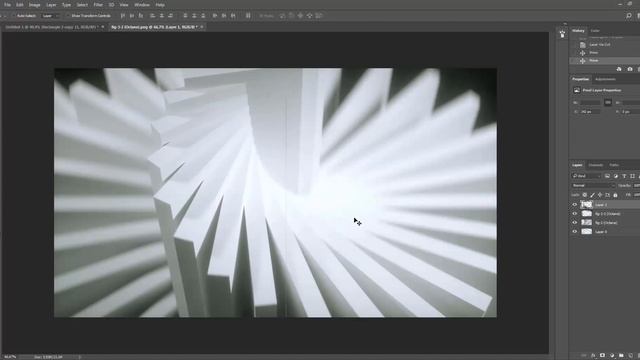Select the bg-1 (Octane) layer name
Viewport: 640px width, 360px height.
606,223
